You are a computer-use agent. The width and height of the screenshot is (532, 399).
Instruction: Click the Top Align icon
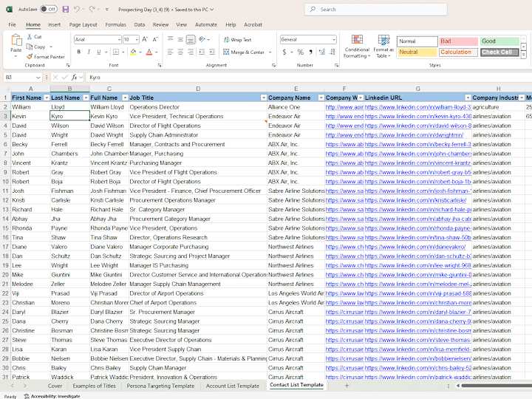[x=171, y=39]
